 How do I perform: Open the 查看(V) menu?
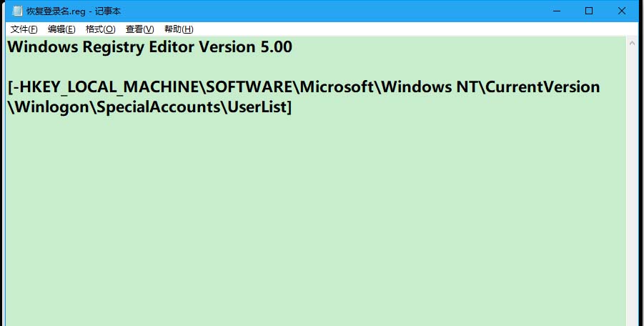(139, 29)
